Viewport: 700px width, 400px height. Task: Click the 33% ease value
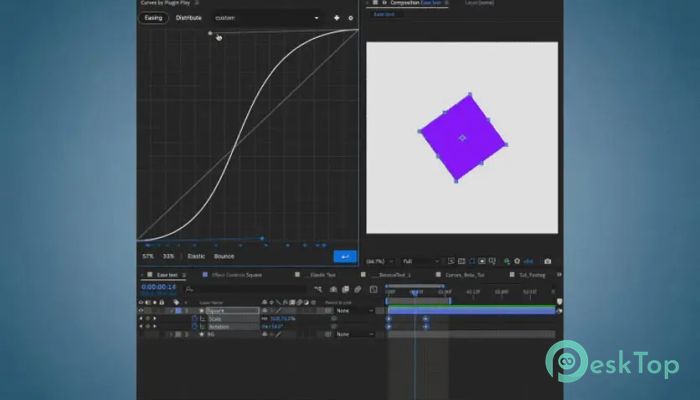(168, 256)
